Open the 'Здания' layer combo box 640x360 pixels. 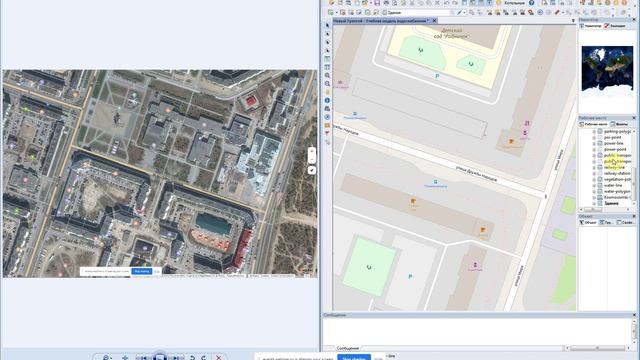point(418,13)
